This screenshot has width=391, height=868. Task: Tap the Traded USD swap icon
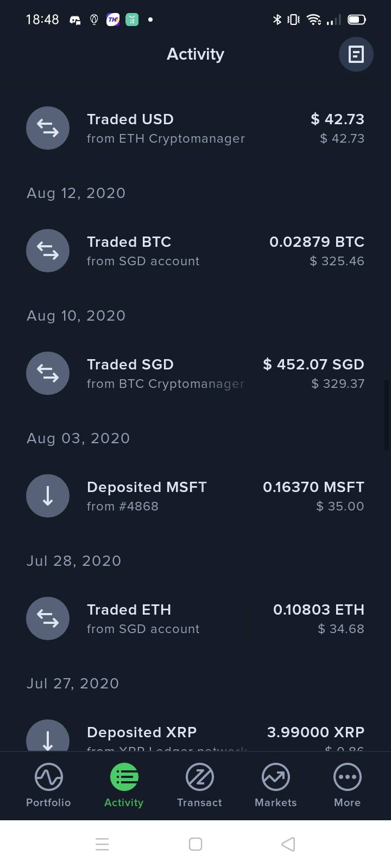pos(48,128)
